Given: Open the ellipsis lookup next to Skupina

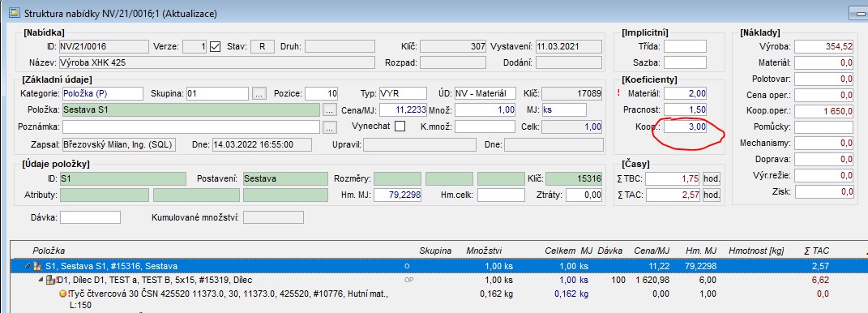Looking at the screenshot, I should tap(259, 93).
